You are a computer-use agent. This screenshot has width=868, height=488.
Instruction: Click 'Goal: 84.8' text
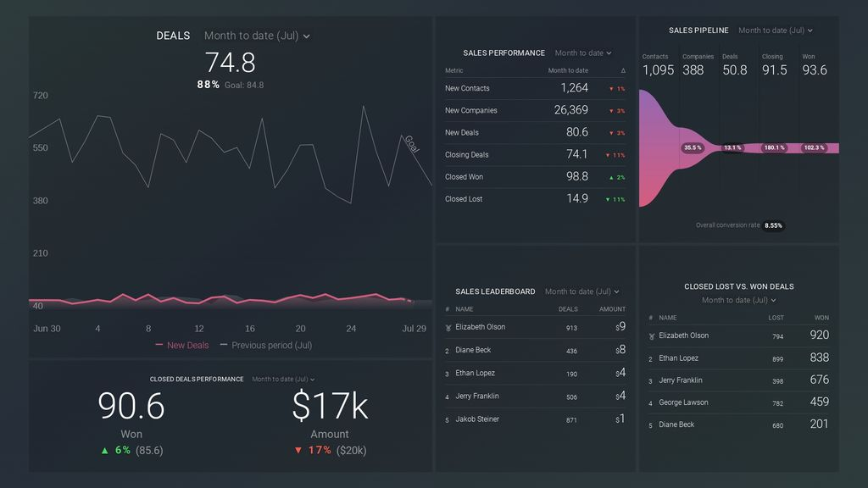(244, 86)
